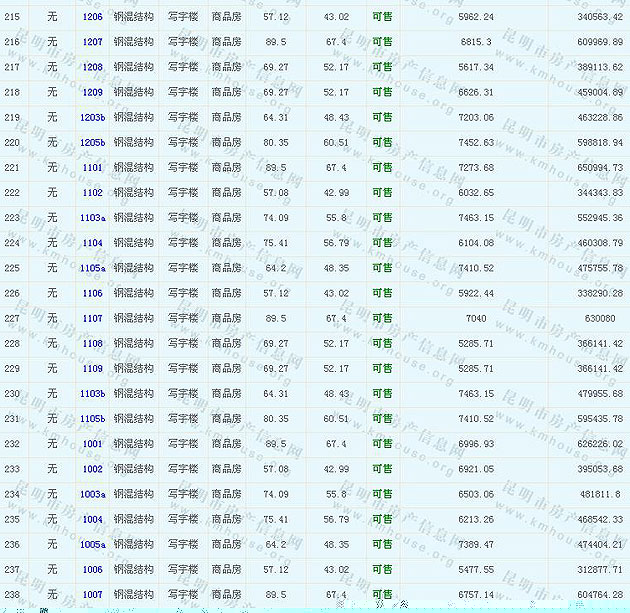Open room 1107 link
630x613 pixels.
pyautogui.click(x=92, y=318)
